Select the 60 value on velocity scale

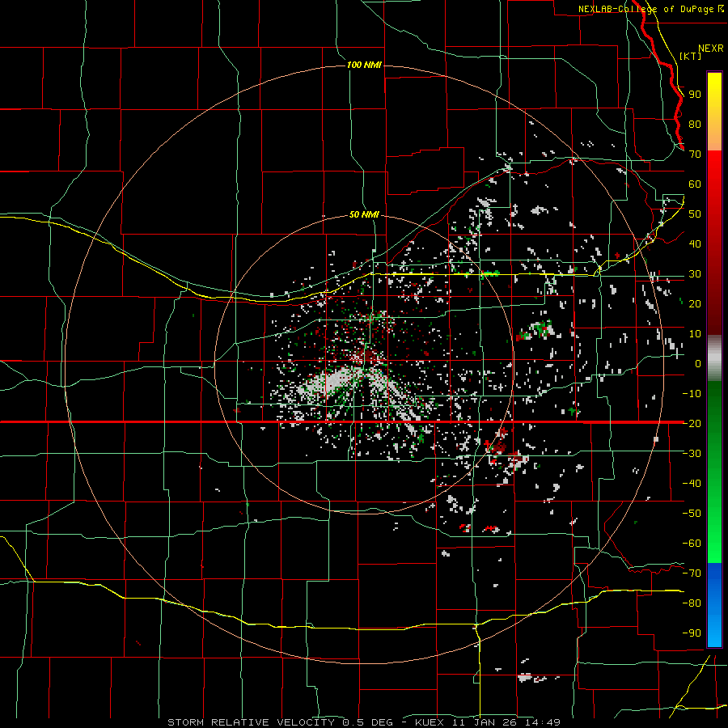click(x=695, y=184)
